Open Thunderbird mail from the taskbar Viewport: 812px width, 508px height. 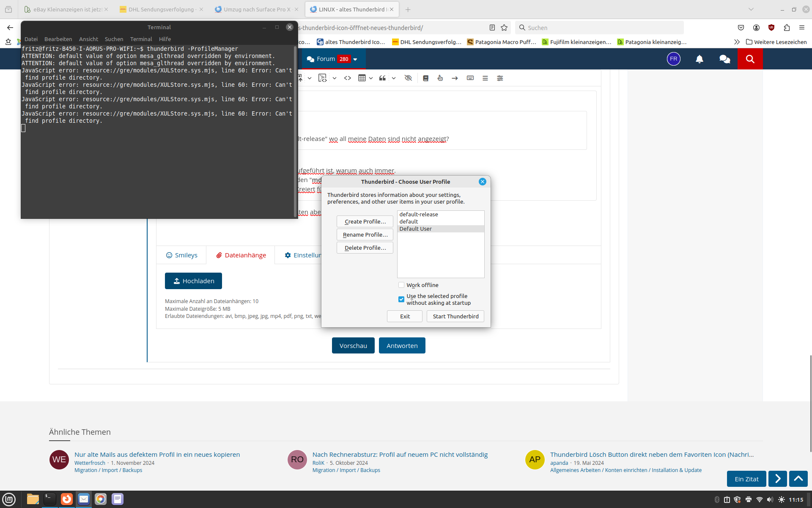pos(84,499)
